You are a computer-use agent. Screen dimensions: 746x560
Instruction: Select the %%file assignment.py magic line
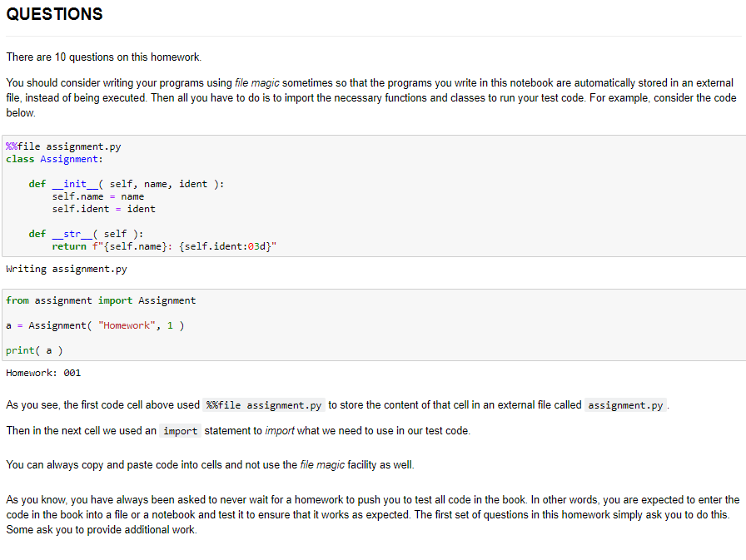(62, 146)
